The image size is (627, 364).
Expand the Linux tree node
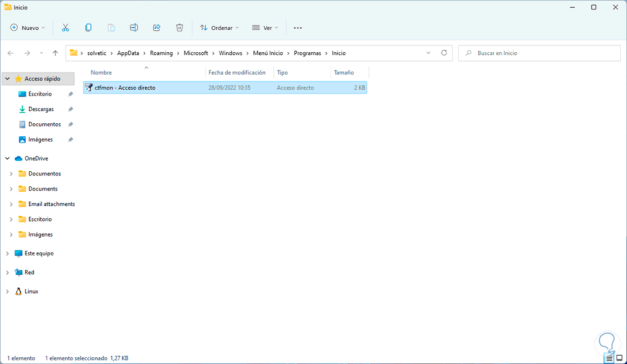(x=7, y=291)
